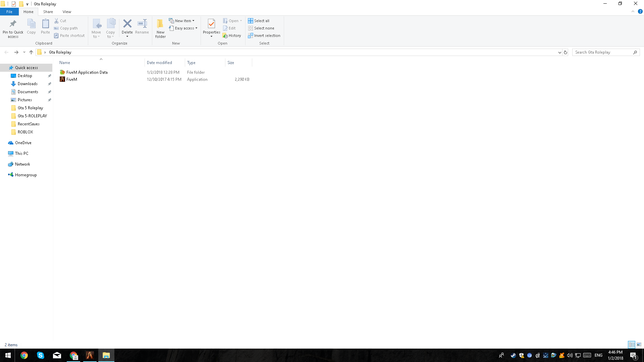Sort by the Name column header
The width and height of the screenshot is (644, 362).
101,63
